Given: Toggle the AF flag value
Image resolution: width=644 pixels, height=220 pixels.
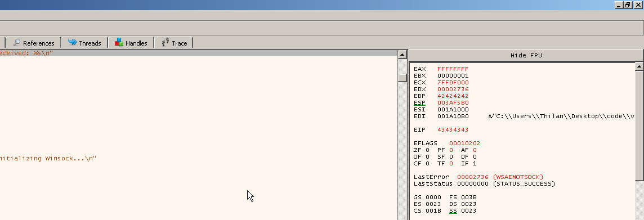Looking at the screenshot, I should coord(475,150).
